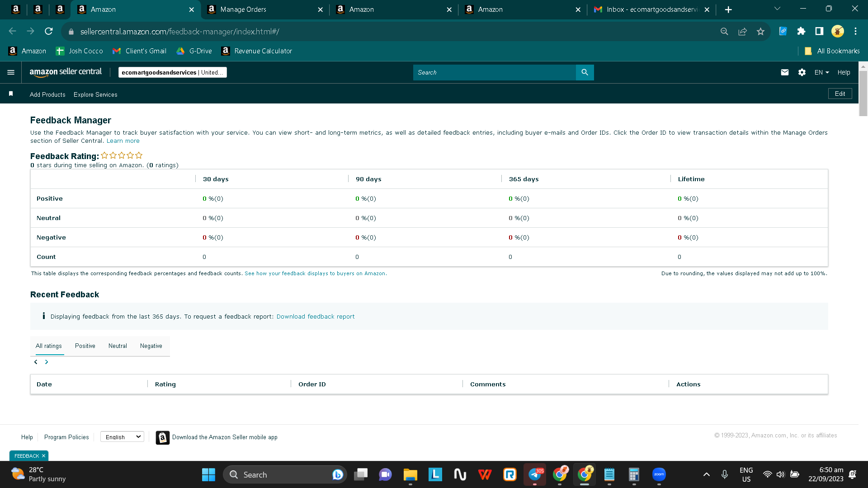Click the Add Products menu link
868x488 pixels.
(47, 94)
